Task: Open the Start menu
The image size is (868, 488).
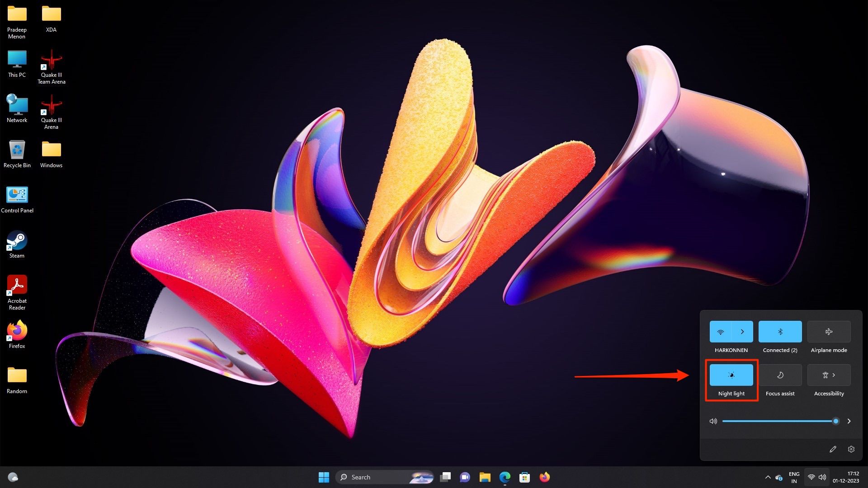Action: [324, 477]
